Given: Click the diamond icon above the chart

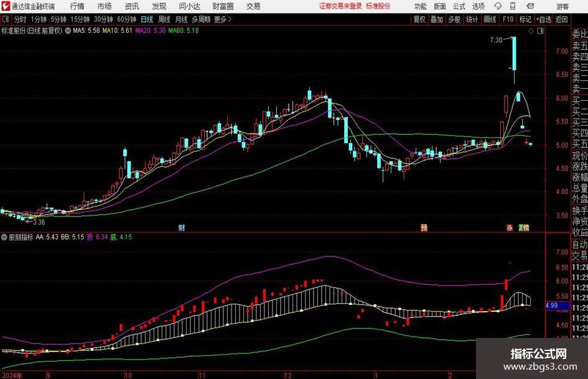Looking at the screenshot, I should [x=531, y=31].
